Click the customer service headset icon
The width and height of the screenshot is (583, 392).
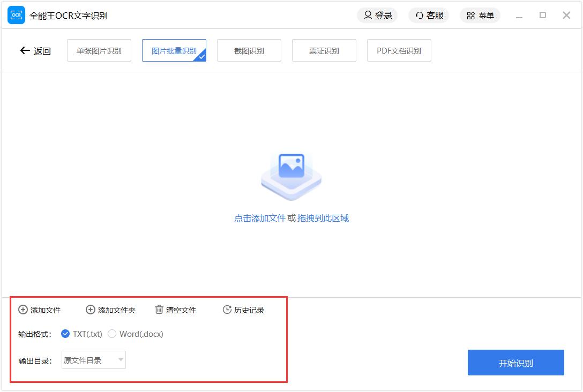[x=420, y=16]
